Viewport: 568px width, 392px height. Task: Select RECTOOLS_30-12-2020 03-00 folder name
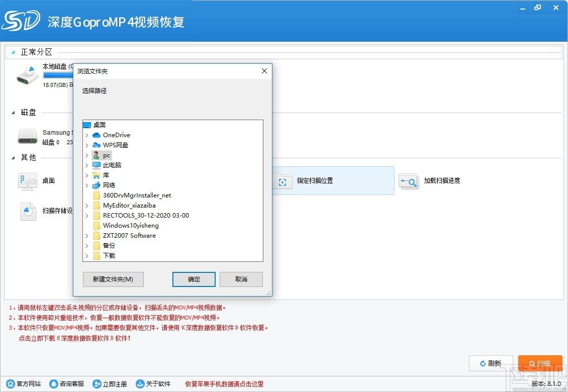(x=146, y=216)
